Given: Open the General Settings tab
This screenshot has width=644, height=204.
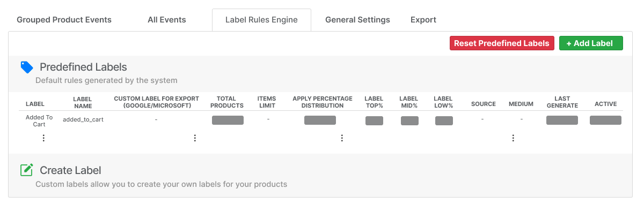Looking at the screenshot, I should [x=357, y=20].
